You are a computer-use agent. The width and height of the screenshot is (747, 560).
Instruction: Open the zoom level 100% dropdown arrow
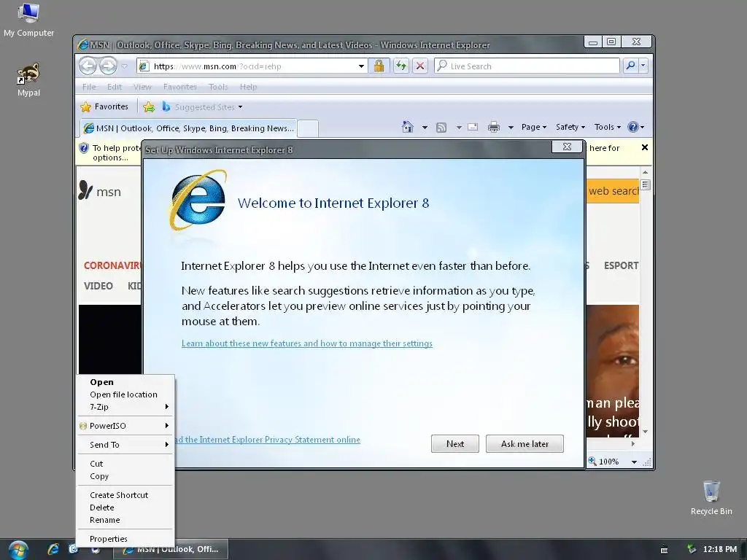[634, 462]
